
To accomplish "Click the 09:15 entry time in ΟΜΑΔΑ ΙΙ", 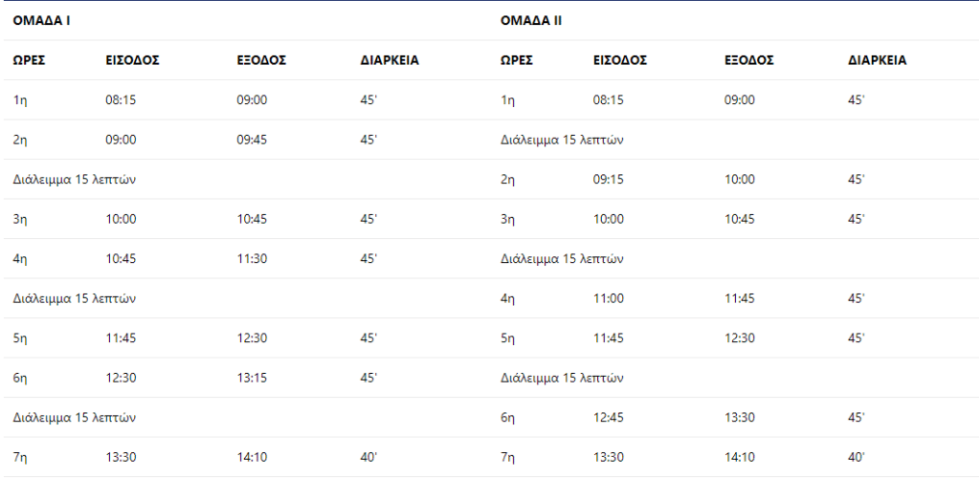I will pyautogui.click(x=608, y=180).
